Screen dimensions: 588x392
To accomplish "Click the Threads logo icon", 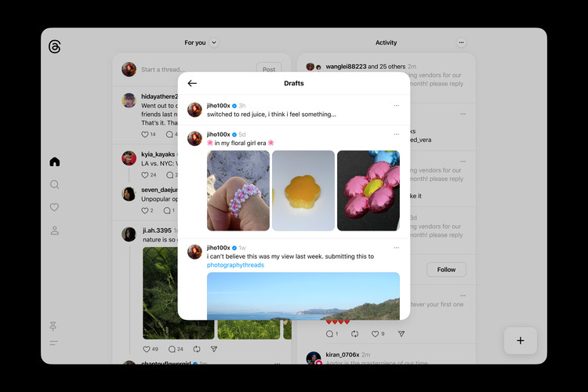I will click(54, 47).
